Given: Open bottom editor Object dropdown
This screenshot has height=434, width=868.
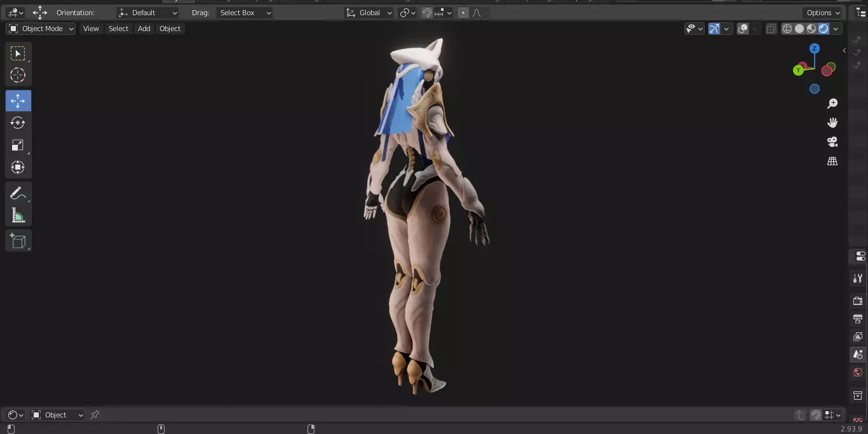Looking at the screenshot, I should point(57,415).
